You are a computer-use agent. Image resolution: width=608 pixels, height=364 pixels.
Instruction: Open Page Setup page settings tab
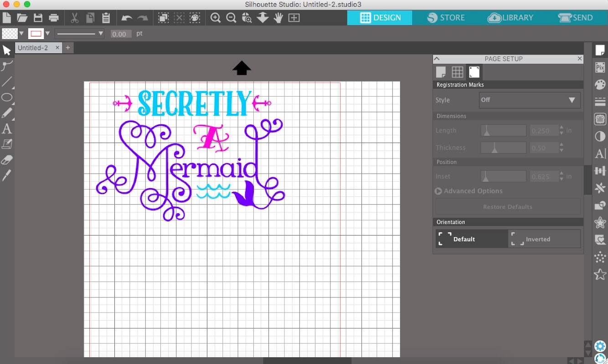click(441, 72)
